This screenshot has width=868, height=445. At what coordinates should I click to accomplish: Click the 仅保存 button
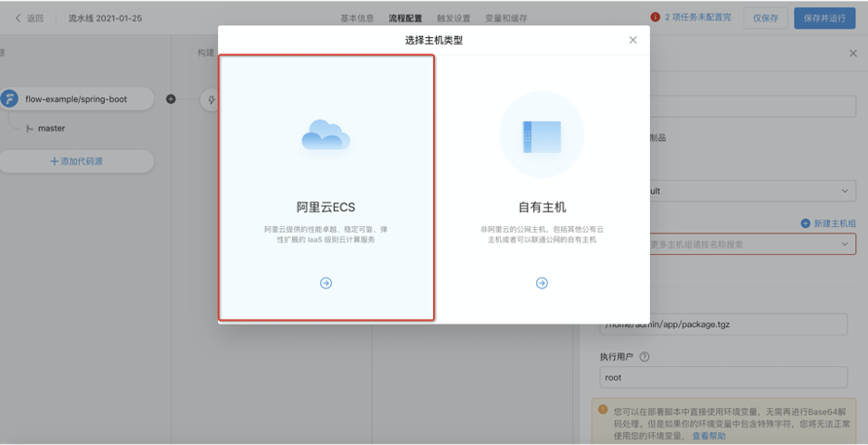pos(765,18)
